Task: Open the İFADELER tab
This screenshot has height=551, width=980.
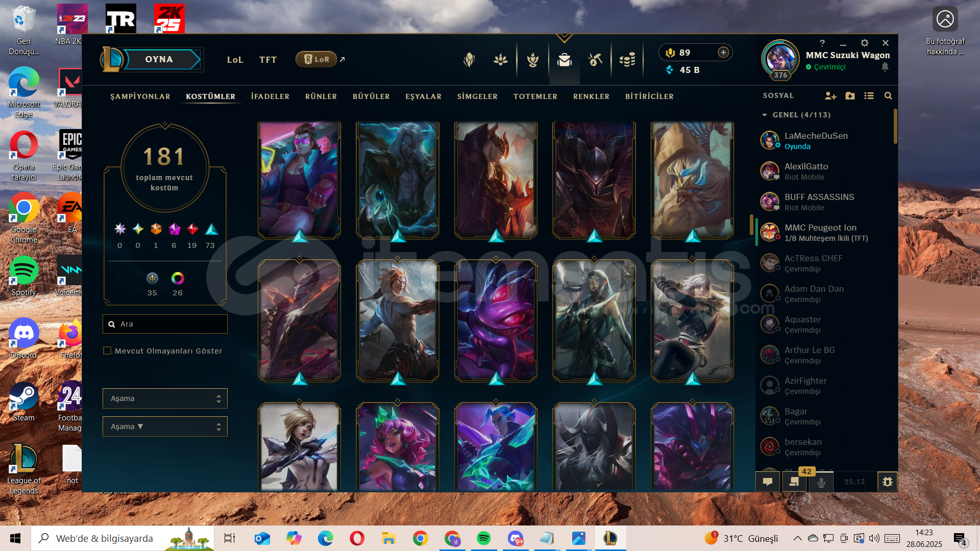Action: pyautogui.click(x=270, y=96)
